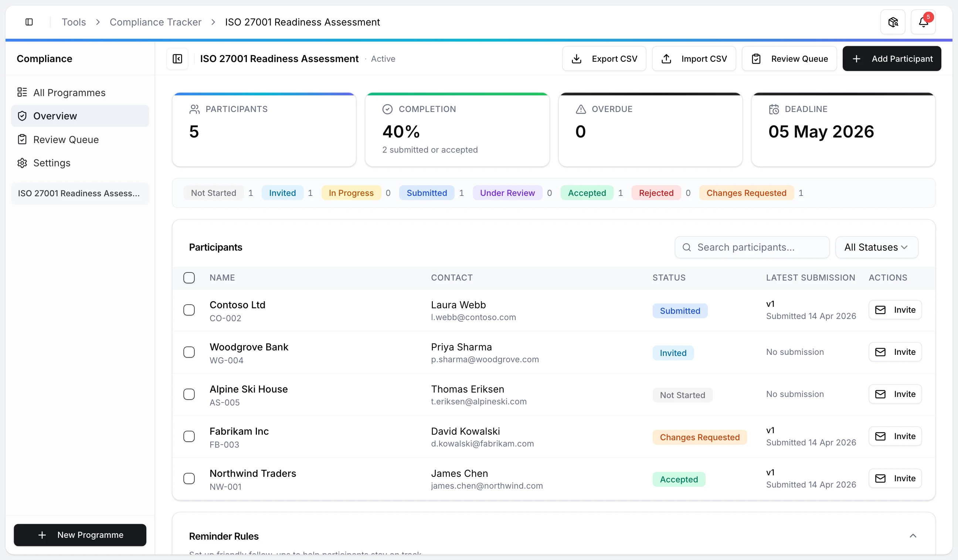
Task: Navigate to Tools in the breadcrumb
Action: pos(74,22)
